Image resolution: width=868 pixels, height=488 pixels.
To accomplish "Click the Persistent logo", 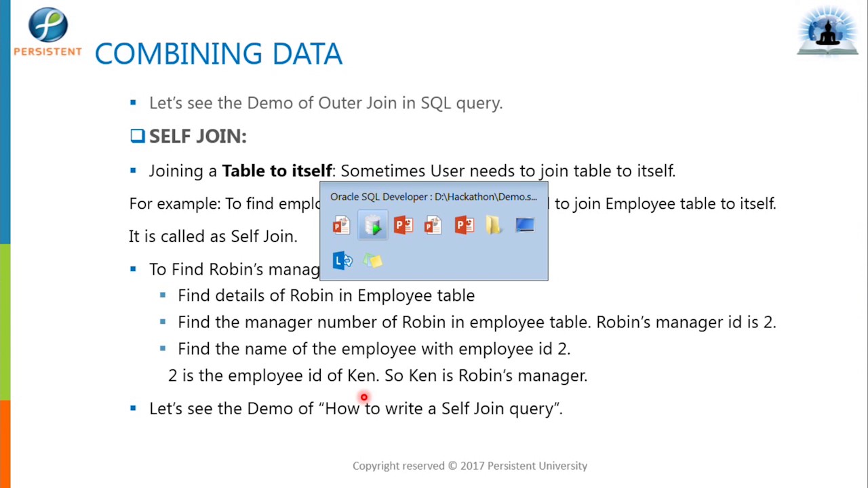I will [x=47, y=32].
